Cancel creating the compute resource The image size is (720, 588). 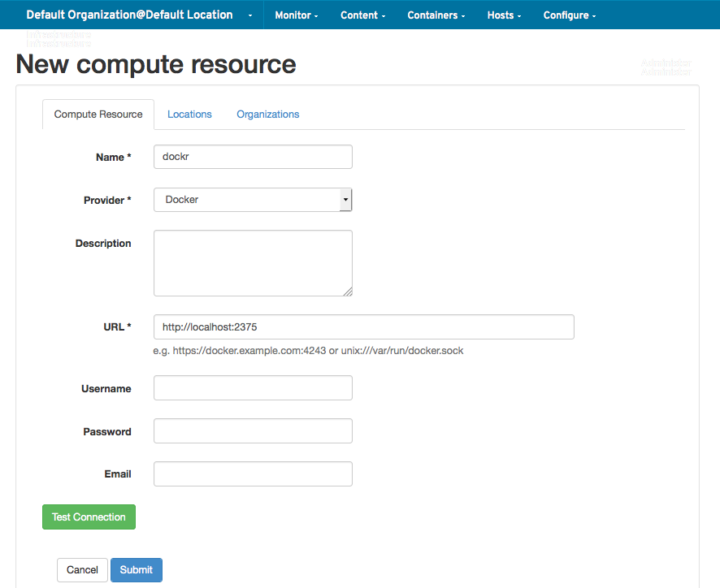[81, 569]
